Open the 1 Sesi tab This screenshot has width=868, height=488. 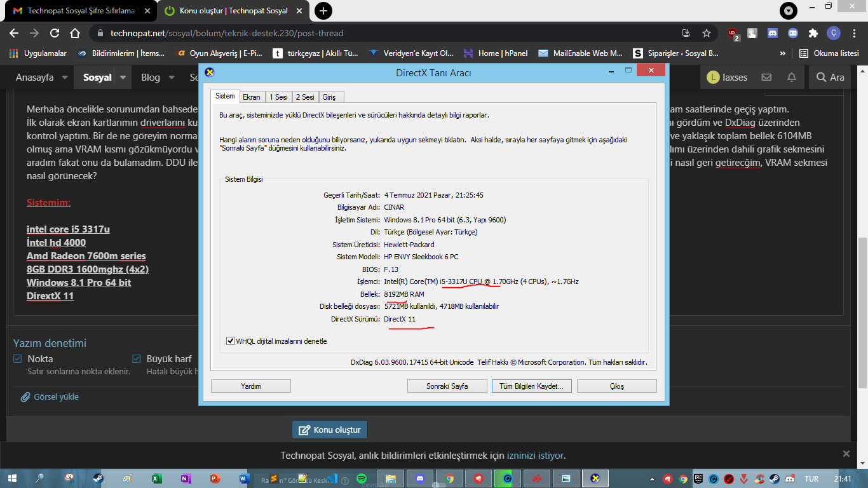(278, 97)
